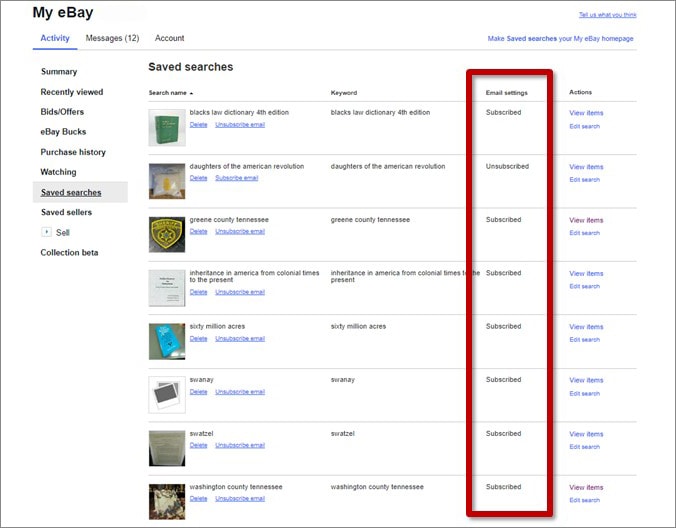Open daughters of the american revolution thumbnail

(x=167, y=181)
